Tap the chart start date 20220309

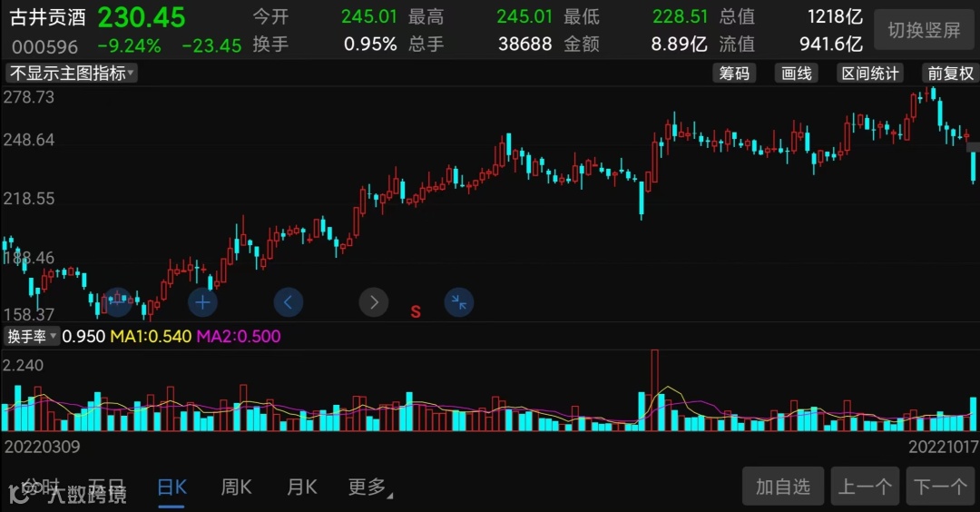tap(42, 447)
